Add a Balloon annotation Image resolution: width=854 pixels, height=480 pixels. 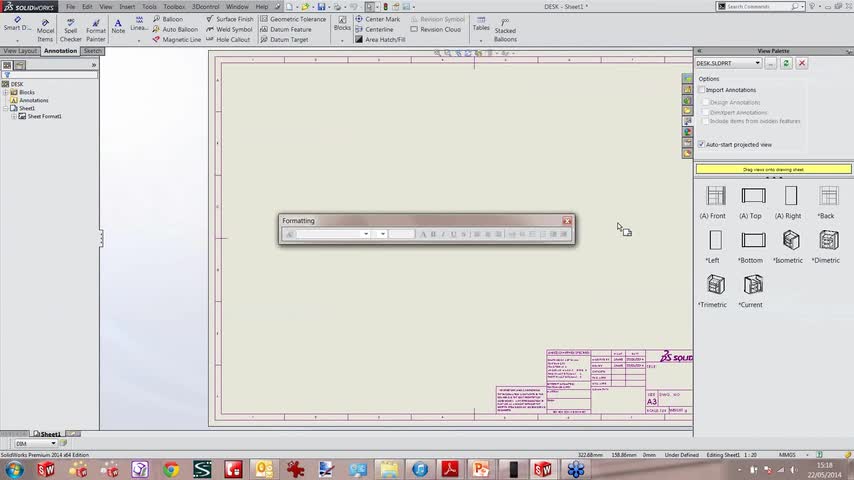168,19
